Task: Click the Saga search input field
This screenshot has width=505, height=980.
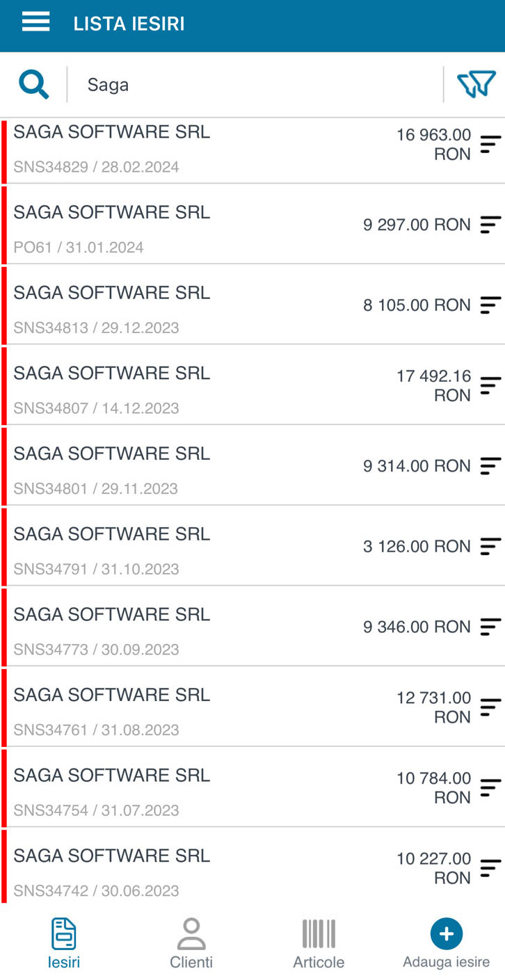Action: pos(257,85)
